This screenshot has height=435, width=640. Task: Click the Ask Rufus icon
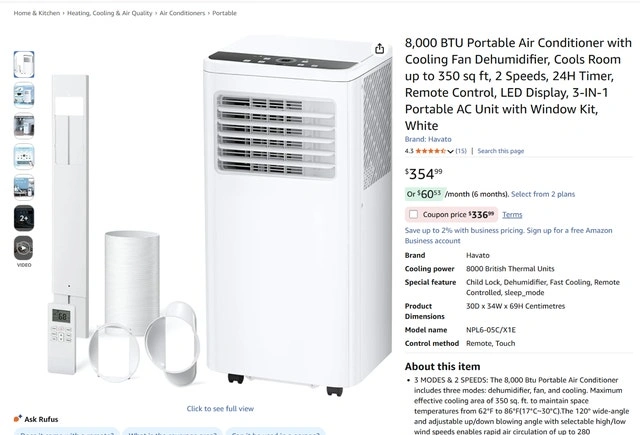coord(18,419)
